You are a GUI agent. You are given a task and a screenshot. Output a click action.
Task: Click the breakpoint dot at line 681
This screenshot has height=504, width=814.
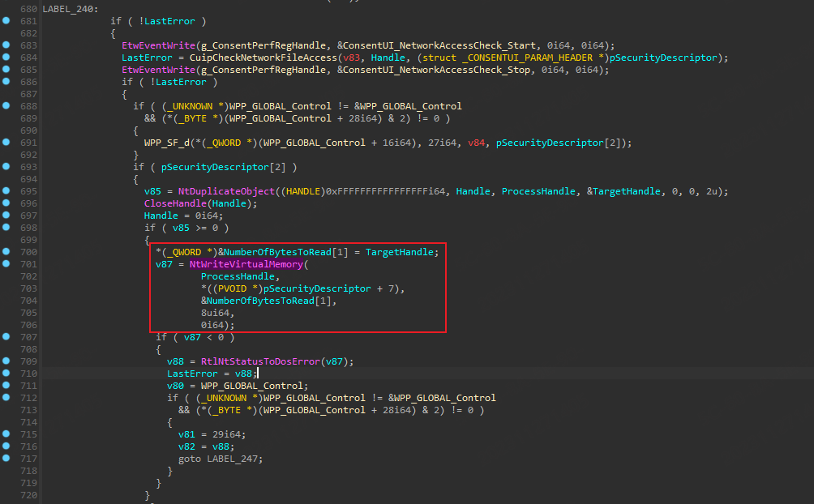click(x=6, y=21)
